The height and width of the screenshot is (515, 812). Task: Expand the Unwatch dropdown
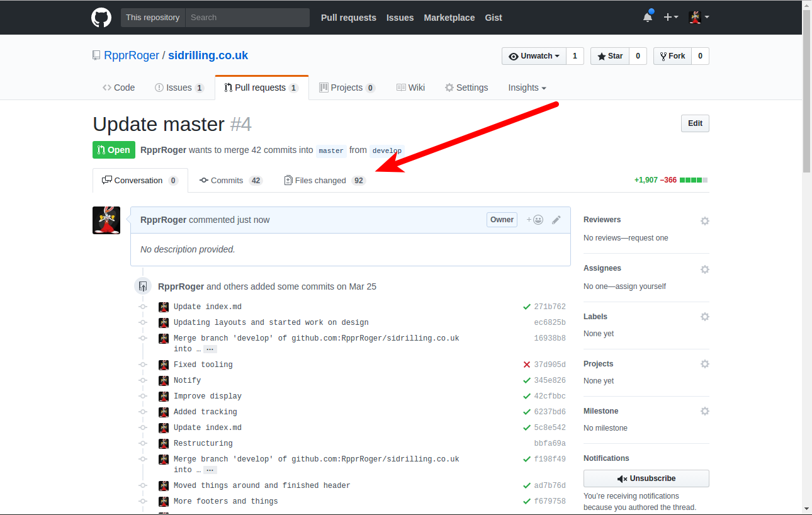click(534, 56)
